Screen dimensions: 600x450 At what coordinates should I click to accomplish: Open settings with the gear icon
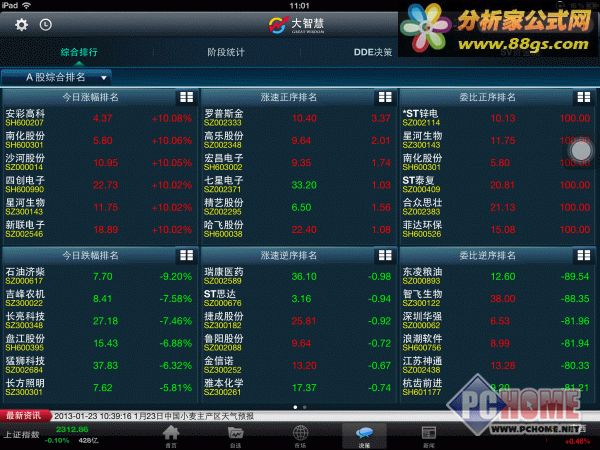(x=21, y=25)
